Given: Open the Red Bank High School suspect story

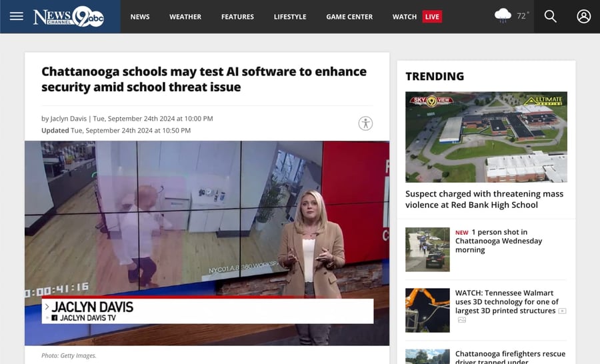Looking at the screenshot, I should pos(484,199).
